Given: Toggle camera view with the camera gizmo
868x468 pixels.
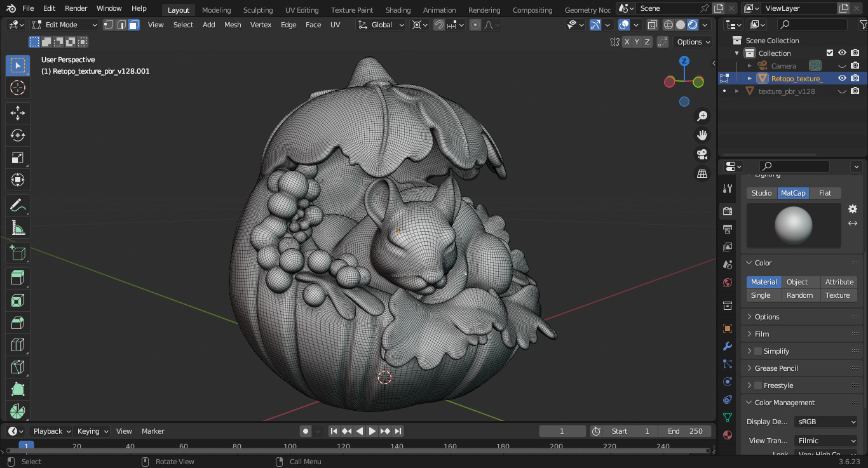Looking at the screenshot, I should tap(702, 154).
